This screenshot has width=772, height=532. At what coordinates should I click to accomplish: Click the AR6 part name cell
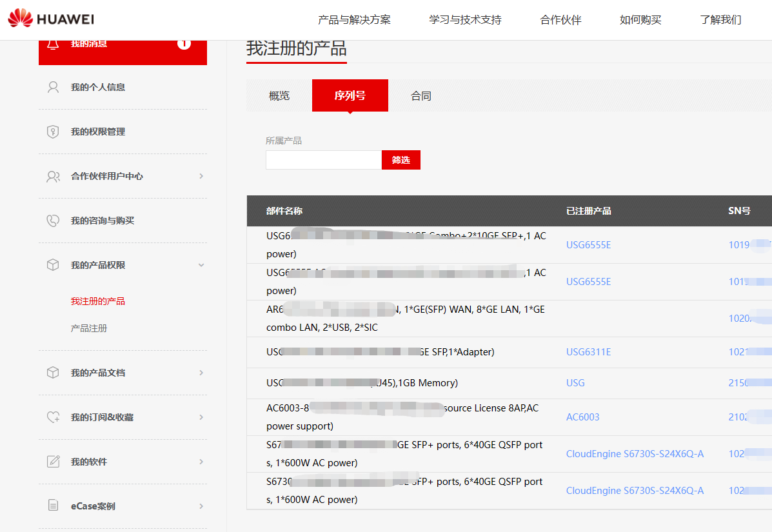[x=406, y=319]
